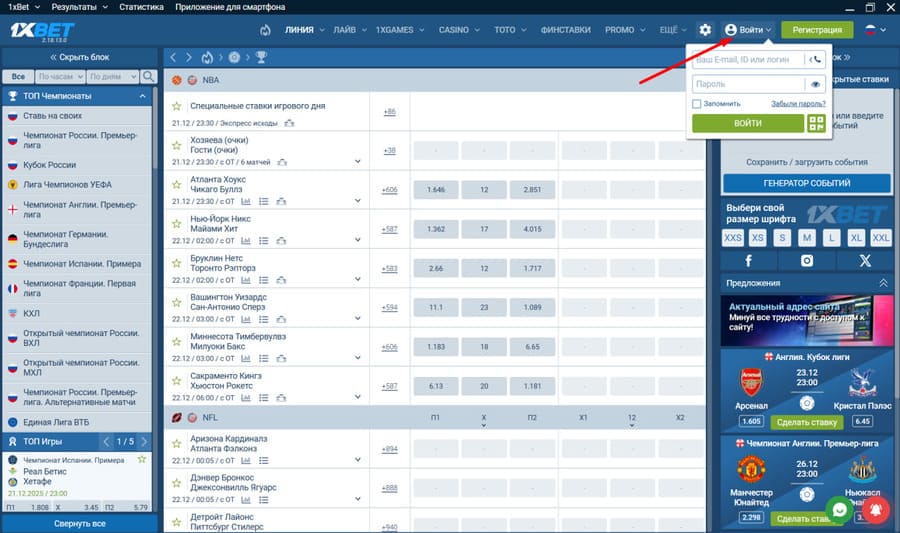Favorite Нью-Йорк Никс match star
The width and height of the screenshot is (900, 533).
pyautogui.click(x=177, y=224)
